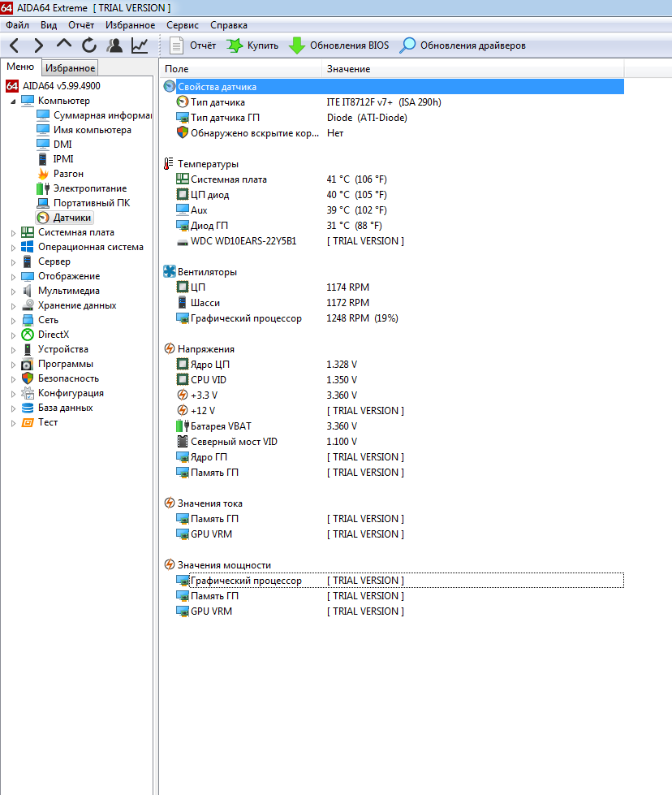This screenshot has height=795, width=672.
Task: Click the Разгон flame icon
Action: tap(43, 174)
